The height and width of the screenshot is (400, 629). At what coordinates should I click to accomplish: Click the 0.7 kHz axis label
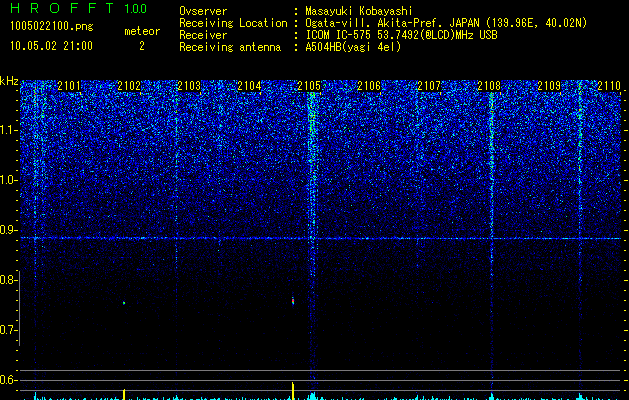[x=9, y=330]
